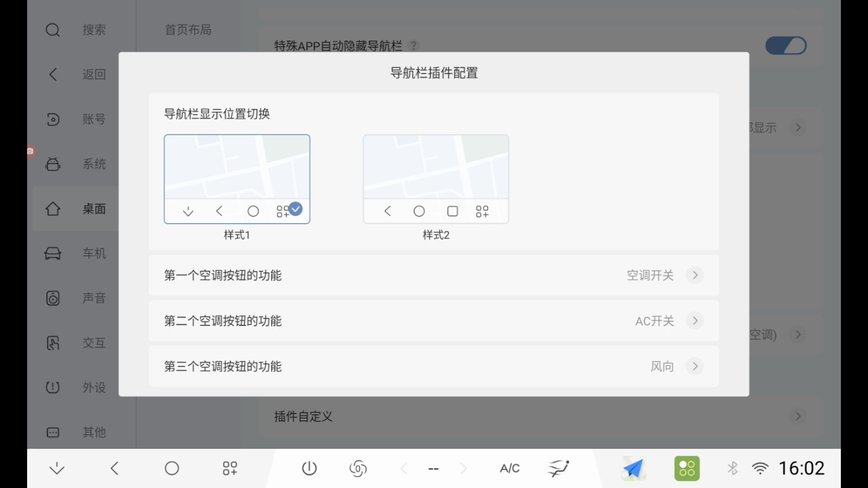Click the 插件自定义 text
This screenshot has width=868, height=488.
point(303,416)
